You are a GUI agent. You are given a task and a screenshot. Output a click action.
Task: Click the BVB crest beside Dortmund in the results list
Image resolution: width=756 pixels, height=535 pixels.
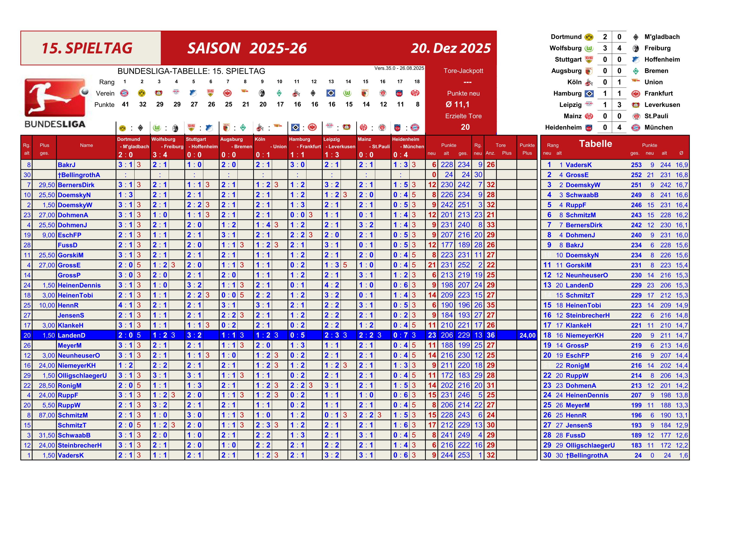click(x=589, y=37)
